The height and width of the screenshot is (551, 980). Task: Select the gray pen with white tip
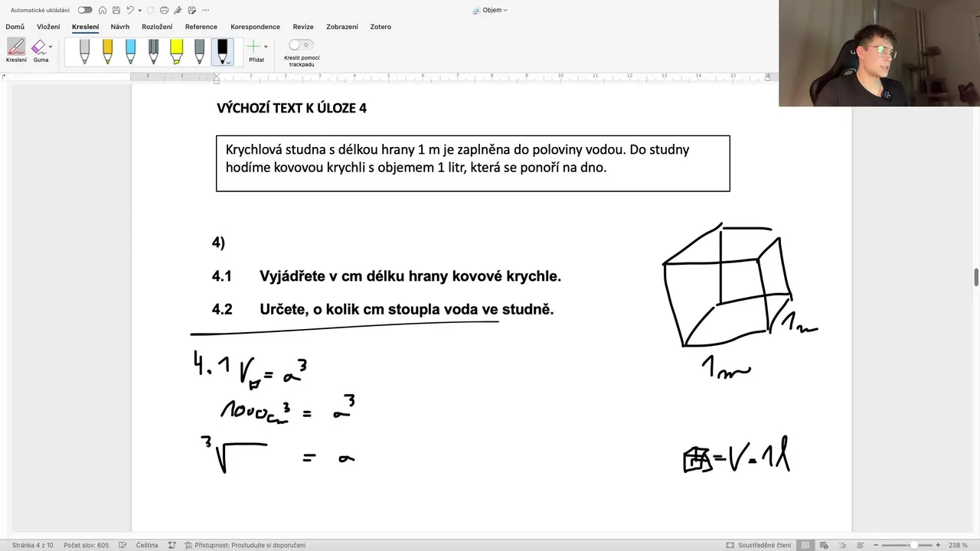click(199, 51)
